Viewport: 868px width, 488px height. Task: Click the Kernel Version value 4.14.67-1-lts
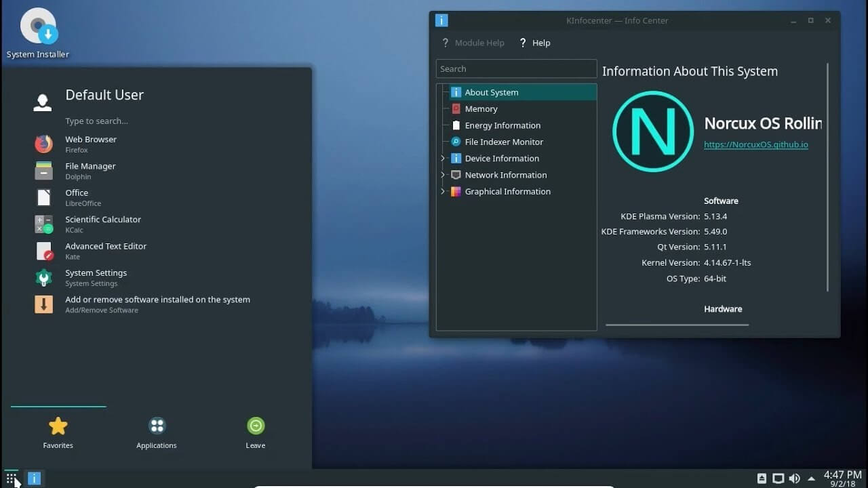728,263
